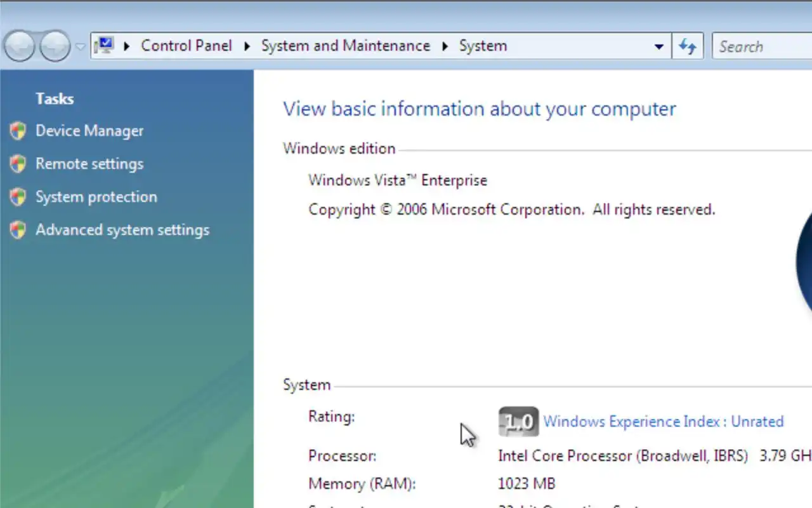
Task: Click the Rating: label
Action: click(331, 417)
